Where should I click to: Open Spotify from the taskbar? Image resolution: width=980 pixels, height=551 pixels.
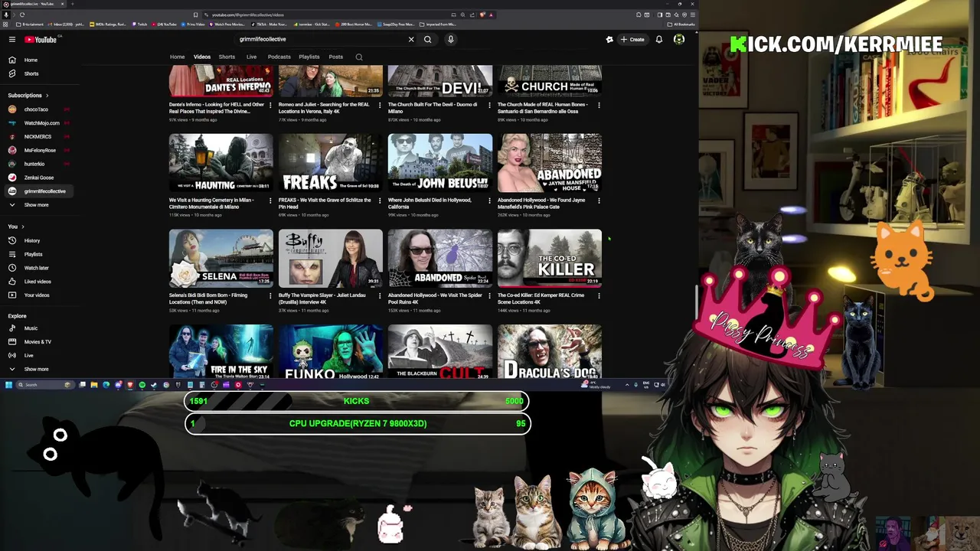142,385
